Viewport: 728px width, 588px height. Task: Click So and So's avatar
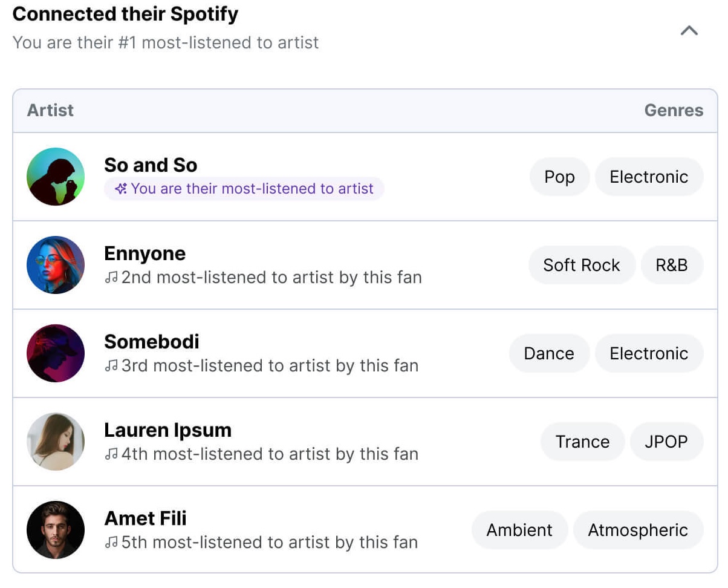tap(56, 177)
